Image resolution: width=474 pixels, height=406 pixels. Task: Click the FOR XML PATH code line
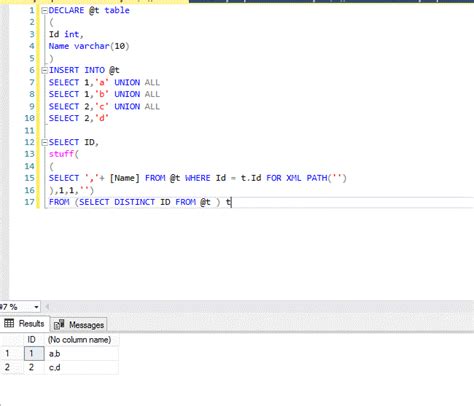coord(197,178)
